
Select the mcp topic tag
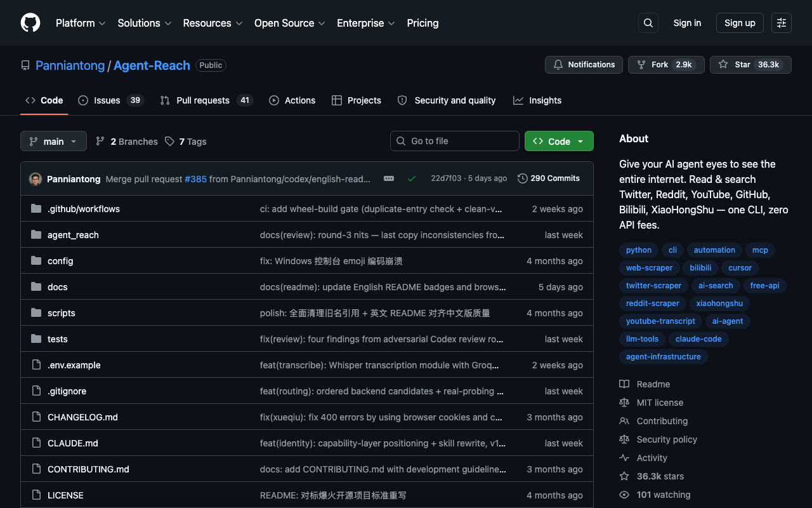pyautogui.click(x=760, y=250)
